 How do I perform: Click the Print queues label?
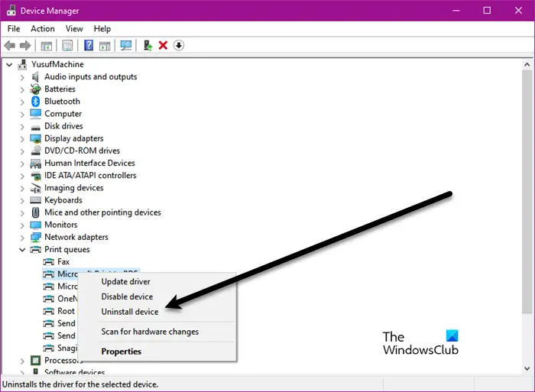pos(67,249)
